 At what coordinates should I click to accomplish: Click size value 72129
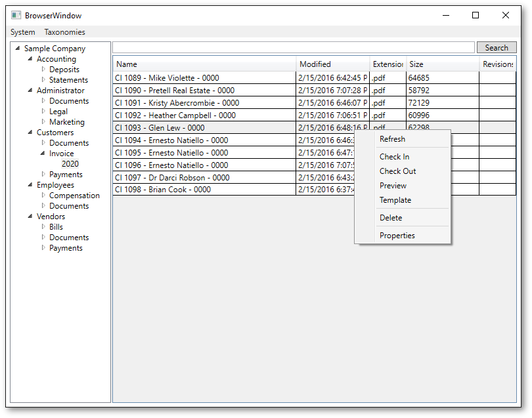418,103
